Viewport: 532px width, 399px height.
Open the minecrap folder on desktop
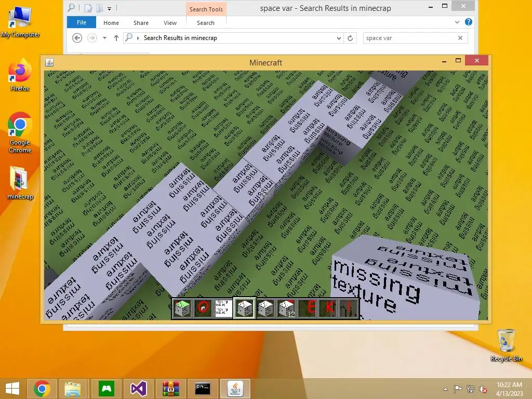pos(20,183)
